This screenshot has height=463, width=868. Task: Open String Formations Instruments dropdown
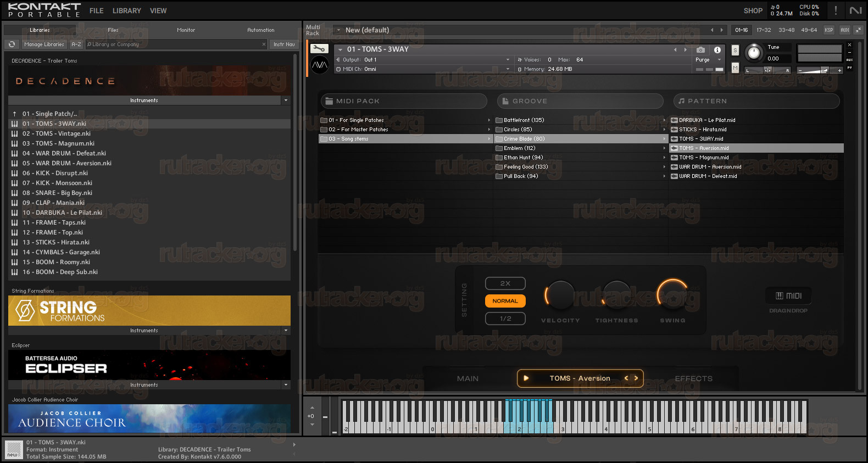[x=286, y=331]
